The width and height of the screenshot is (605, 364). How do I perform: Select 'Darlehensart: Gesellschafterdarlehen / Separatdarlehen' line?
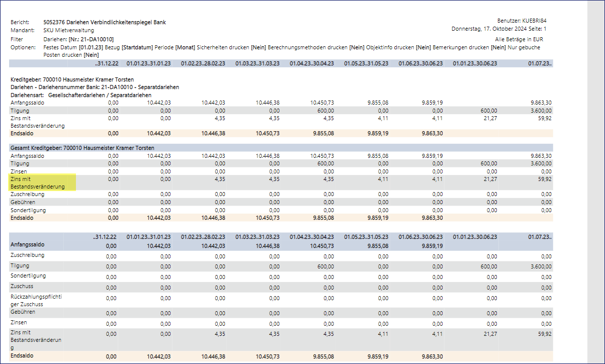click(x=81, y=95)
